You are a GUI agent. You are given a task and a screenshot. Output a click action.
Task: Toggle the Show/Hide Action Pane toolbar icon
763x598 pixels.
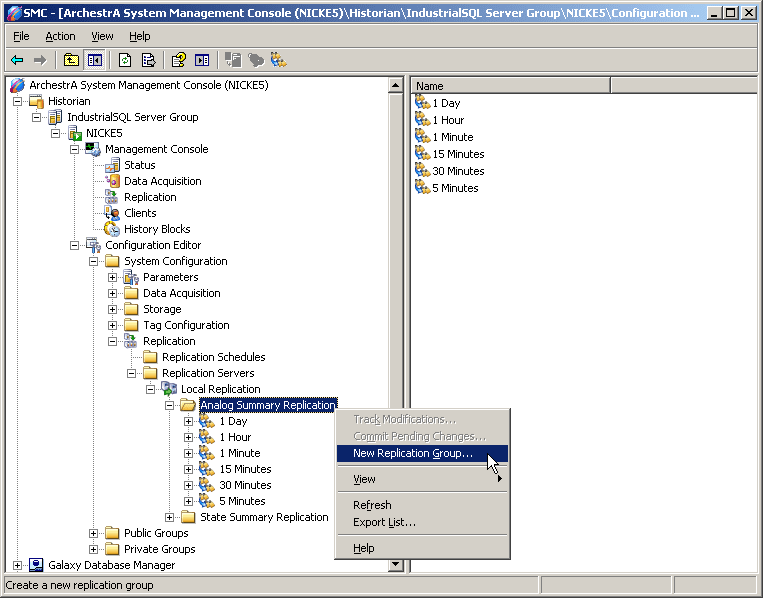(202, 60)
